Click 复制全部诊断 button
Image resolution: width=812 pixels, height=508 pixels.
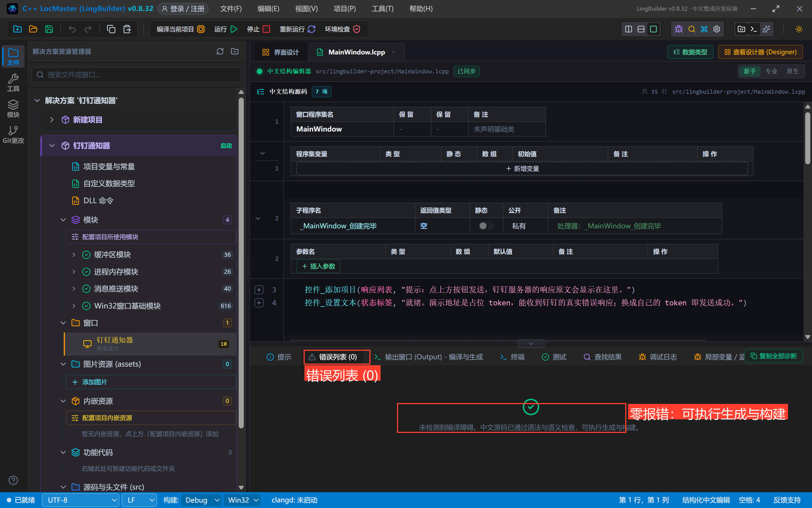(x=773, y=356)
